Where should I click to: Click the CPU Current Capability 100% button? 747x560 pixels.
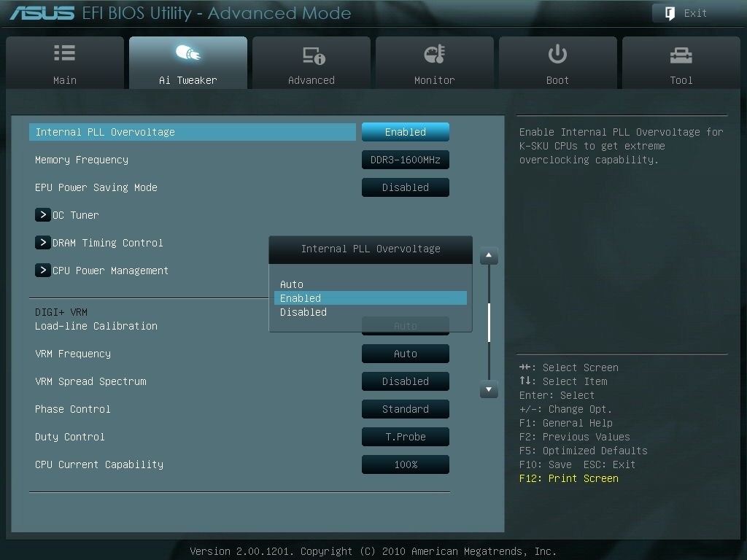pyautogui.click(x=405, y=464)
